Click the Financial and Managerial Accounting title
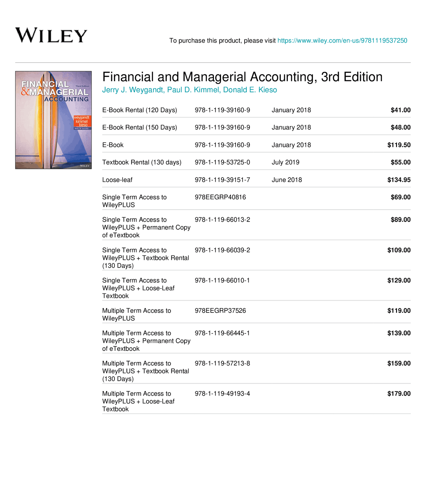This screenshot has height=504, width=426. 242,77
